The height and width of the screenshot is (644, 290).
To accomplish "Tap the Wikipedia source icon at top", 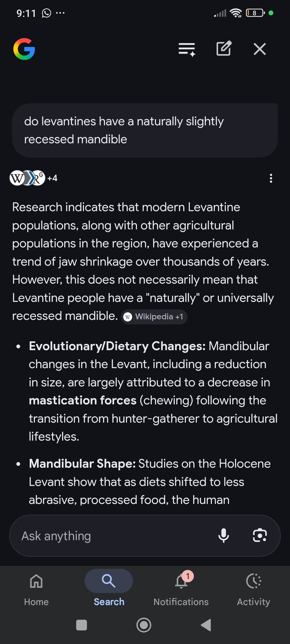I will pos(17,178).
